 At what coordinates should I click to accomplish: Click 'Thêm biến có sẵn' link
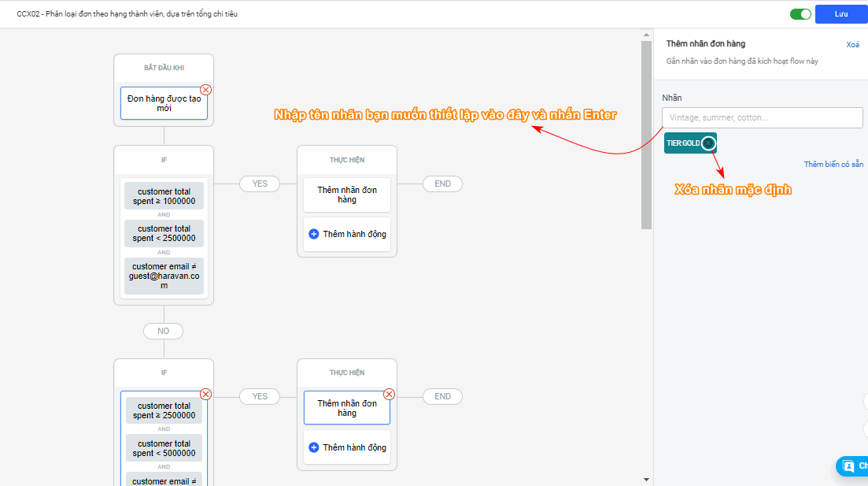tap(833, 164)
